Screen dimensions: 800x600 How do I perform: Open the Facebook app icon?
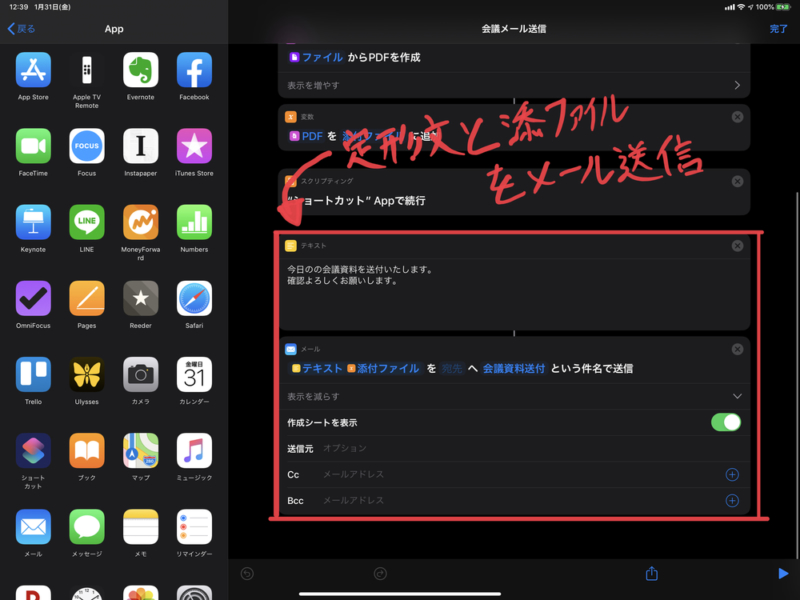(194, 70)
